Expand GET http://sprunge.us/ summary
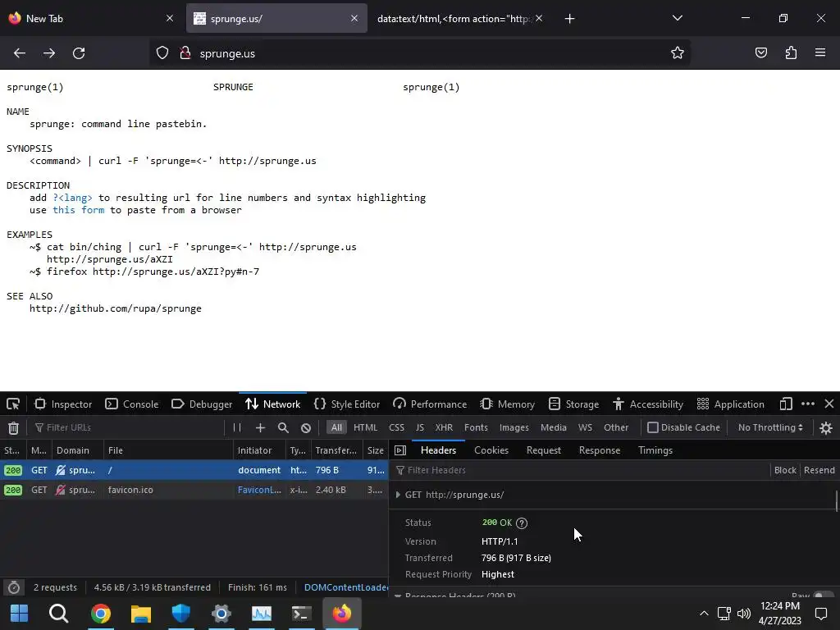The height and width of the screenshot is (630, 840). (x=398, y=495)
